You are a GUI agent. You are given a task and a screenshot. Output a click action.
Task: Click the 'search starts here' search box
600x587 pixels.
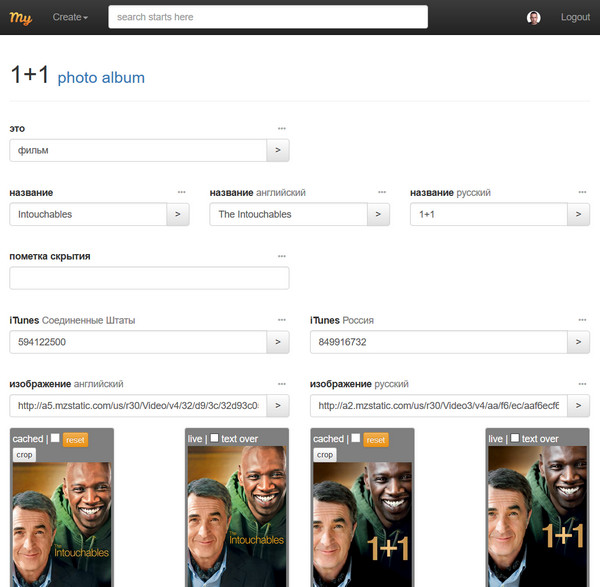pyautogui.click(x=268, y=17)
